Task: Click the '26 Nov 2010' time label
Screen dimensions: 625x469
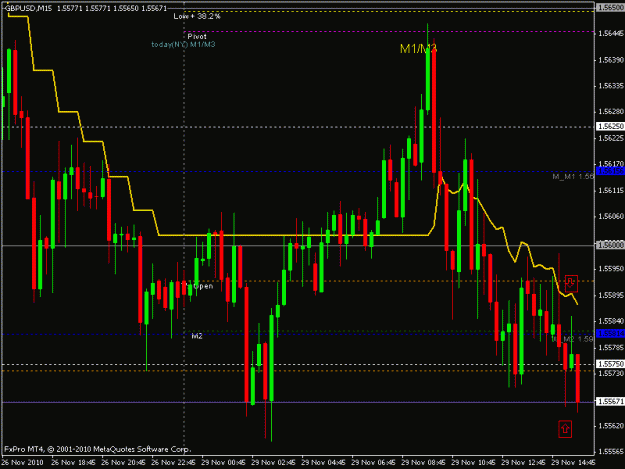Action: click(23, 463)
